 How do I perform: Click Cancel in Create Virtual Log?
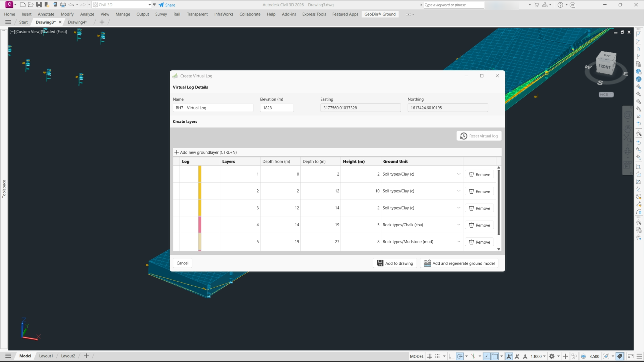click(182, 263)
